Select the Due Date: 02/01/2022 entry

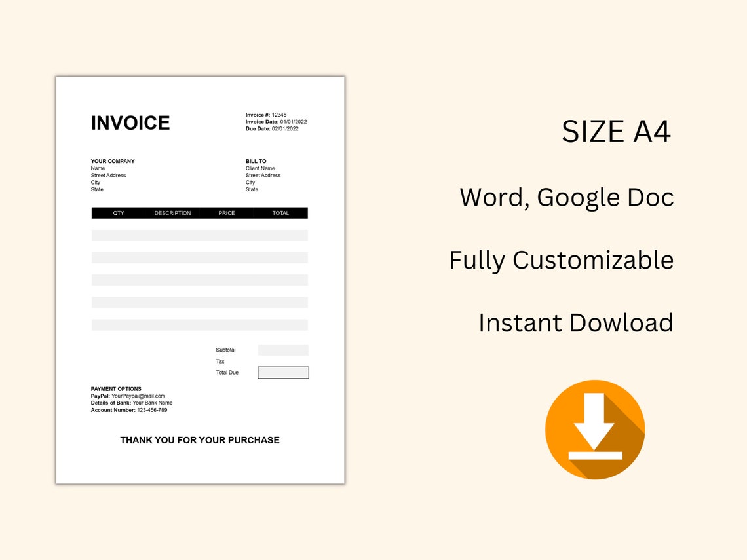tap(272, 128)
